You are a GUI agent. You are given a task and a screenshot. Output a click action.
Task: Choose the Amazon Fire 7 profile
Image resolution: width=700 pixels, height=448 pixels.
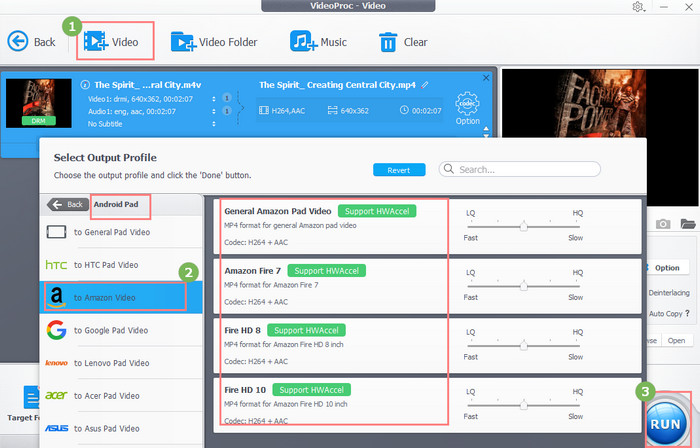427,286
